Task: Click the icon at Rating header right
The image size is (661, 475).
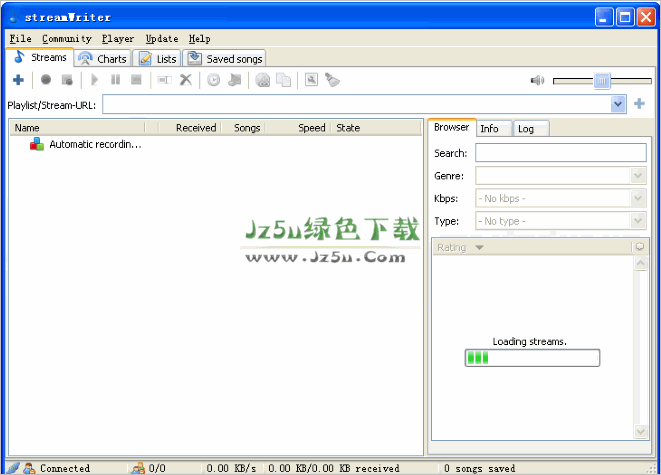Action: (x=640, y=247)
